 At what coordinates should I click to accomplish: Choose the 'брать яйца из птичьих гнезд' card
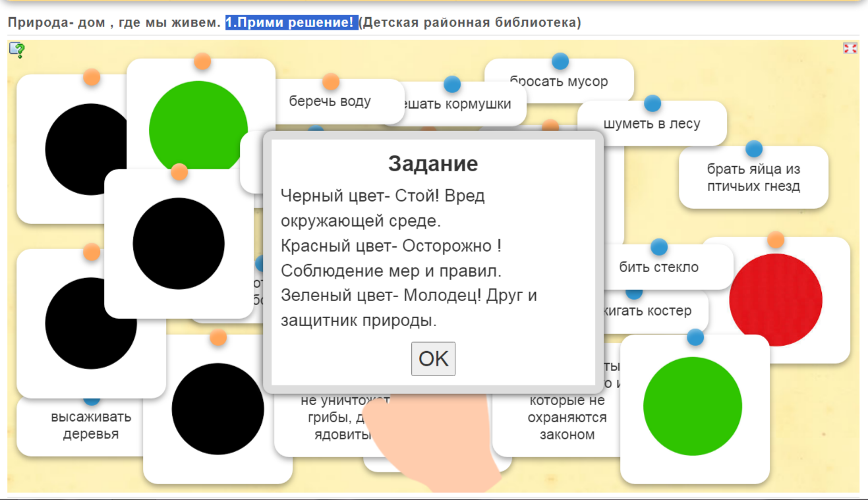tap(753, 178)
